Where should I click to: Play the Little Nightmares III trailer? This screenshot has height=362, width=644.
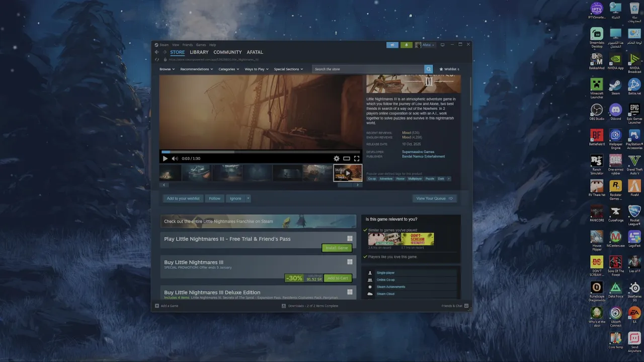(x=165, y=158)
